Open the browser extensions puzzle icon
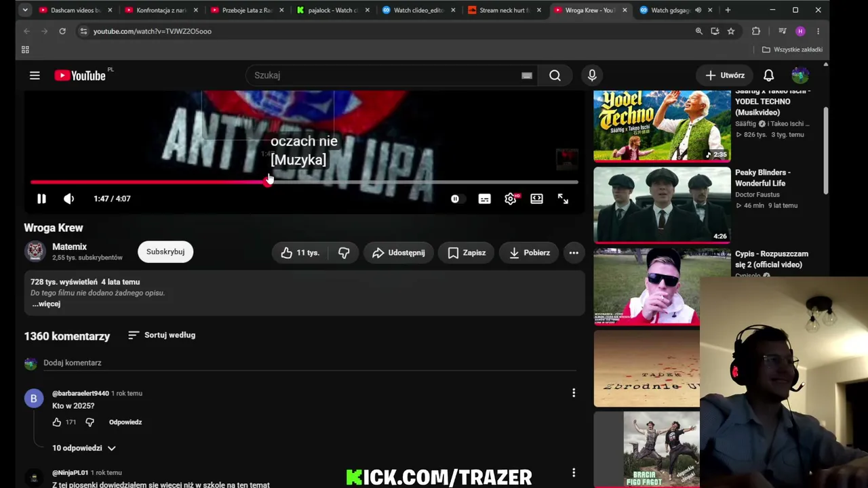 756,31
